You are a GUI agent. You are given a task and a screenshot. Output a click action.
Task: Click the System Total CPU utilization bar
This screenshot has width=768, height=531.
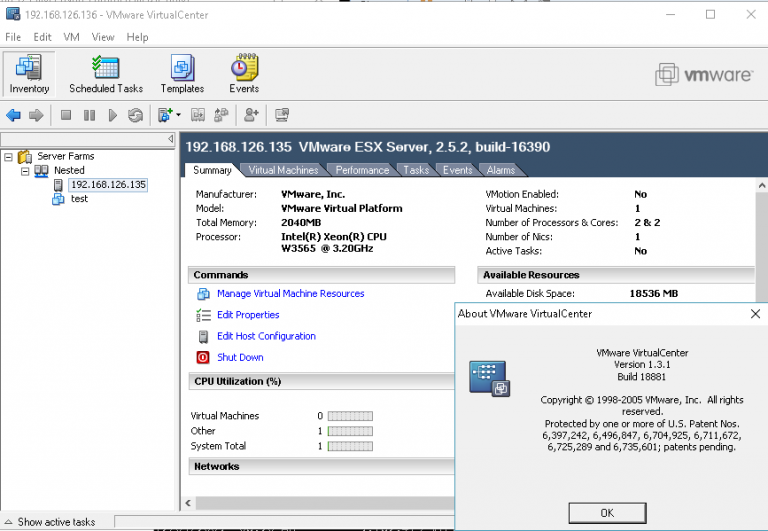[350, 446]
